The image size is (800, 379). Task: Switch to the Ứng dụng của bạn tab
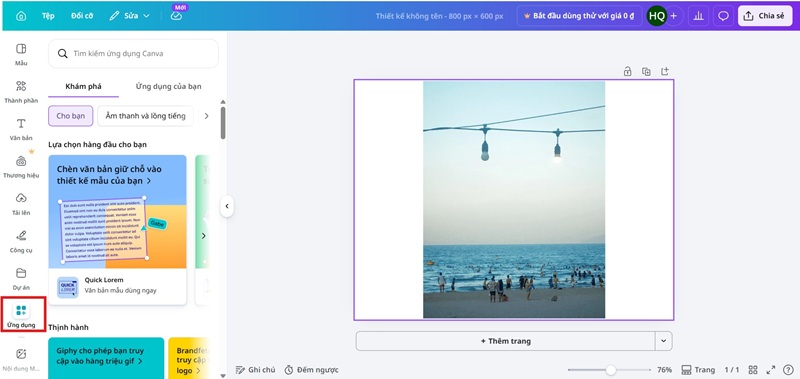[x=168, y=86]
